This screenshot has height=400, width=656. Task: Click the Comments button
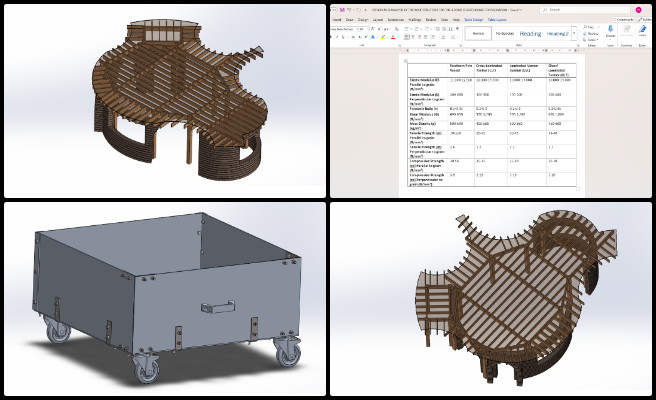(x=623, y=19)
